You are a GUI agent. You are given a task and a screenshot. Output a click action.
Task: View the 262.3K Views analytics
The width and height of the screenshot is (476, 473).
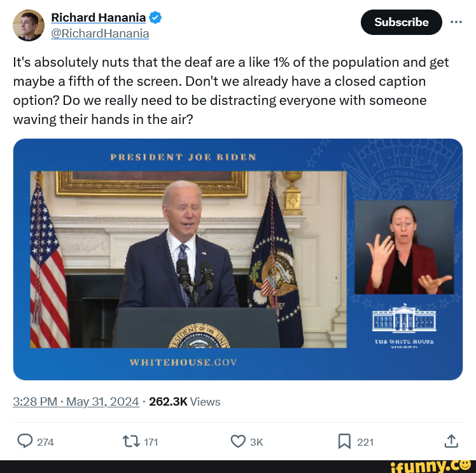[x=185, y=402]
